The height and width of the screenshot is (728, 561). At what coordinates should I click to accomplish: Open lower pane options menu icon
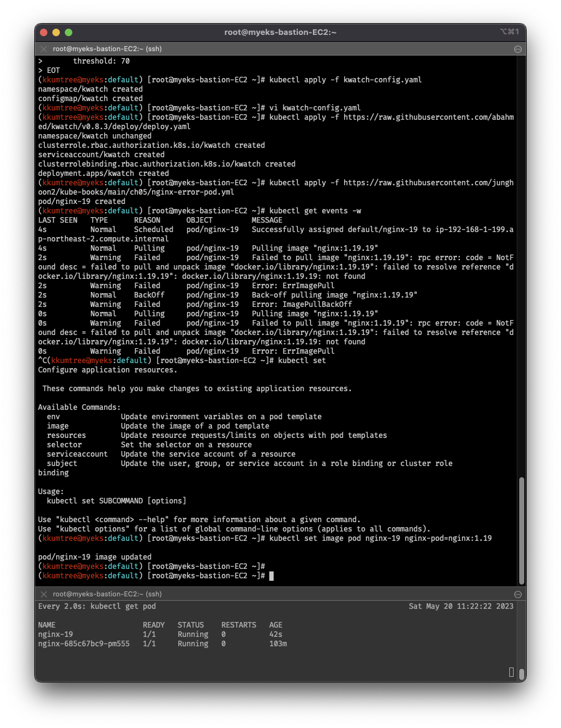click(518, 595)
